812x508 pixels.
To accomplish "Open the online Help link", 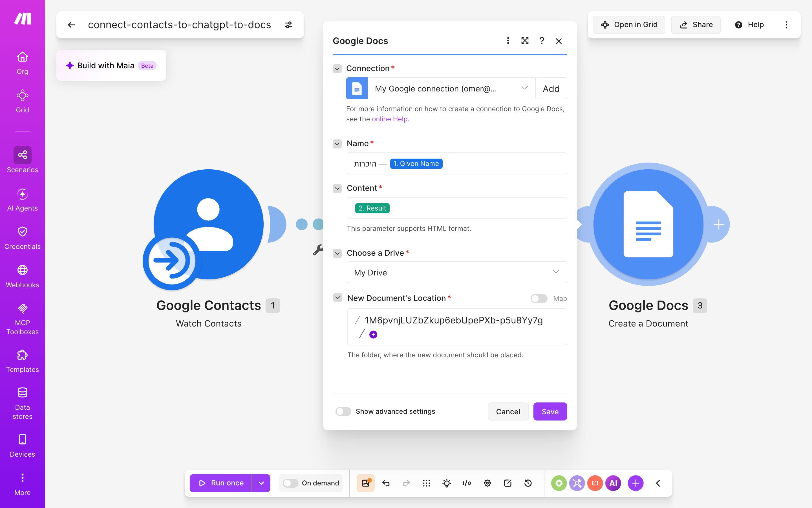I will 390,119.
